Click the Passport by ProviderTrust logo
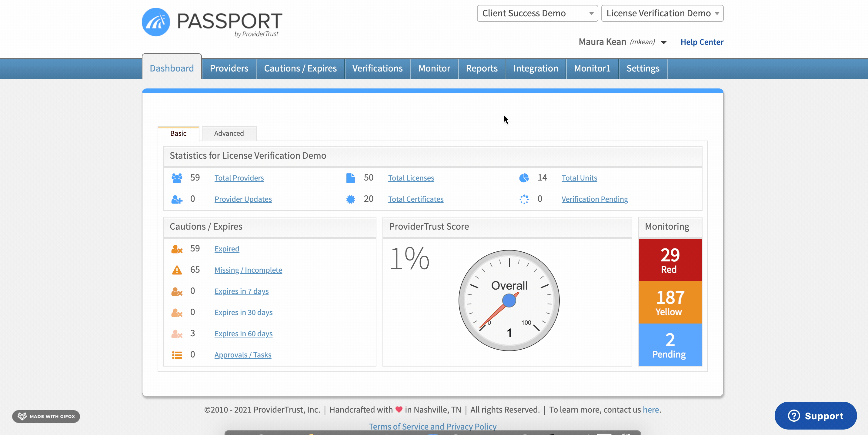 point(212,22)
